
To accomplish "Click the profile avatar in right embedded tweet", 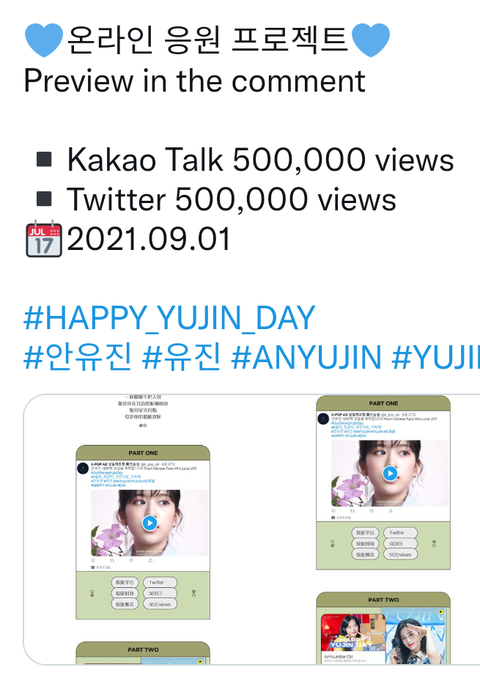I will [323, 419].
